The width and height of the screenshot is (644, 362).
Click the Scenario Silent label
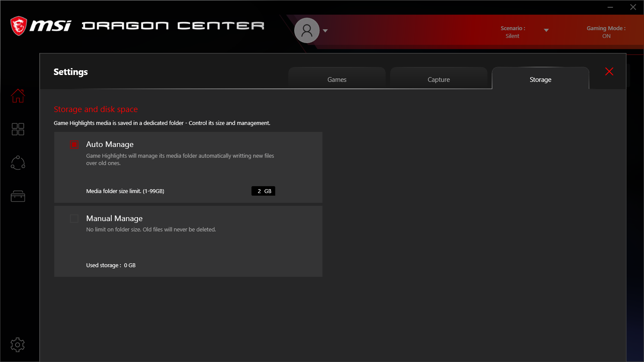point(512,32)
